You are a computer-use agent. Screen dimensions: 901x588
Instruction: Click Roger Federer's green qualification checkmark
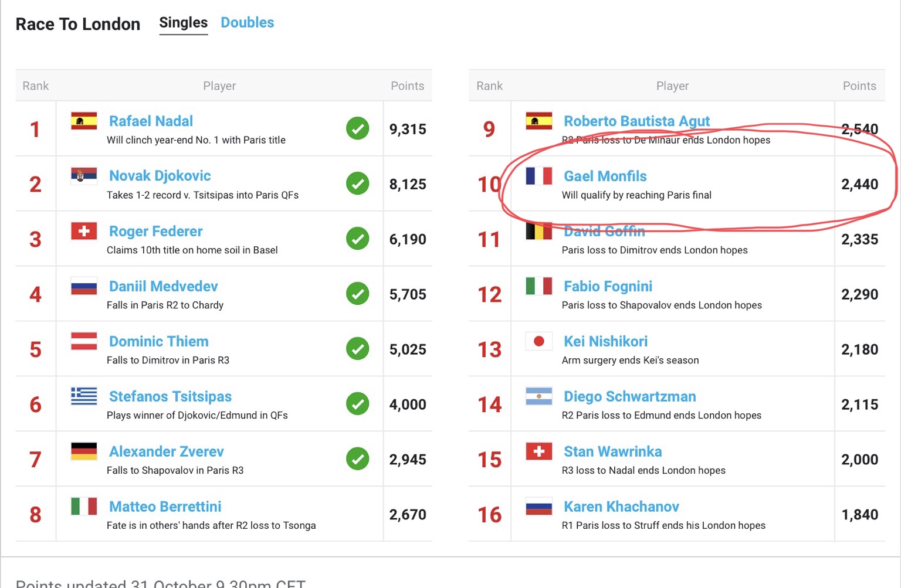(357, 239)
